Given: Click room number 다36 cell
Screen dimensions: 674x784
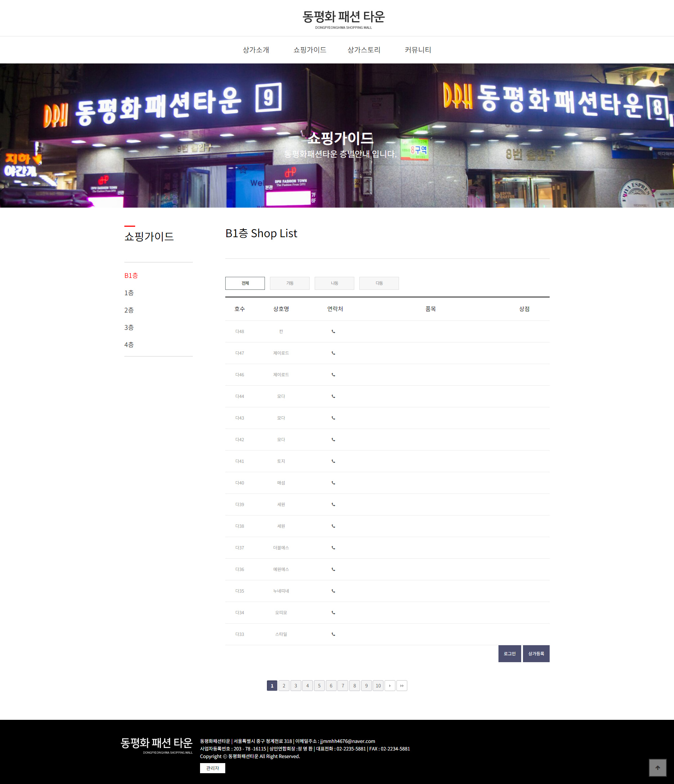Looking at the screenshot, I should click(x=240, y=569).
